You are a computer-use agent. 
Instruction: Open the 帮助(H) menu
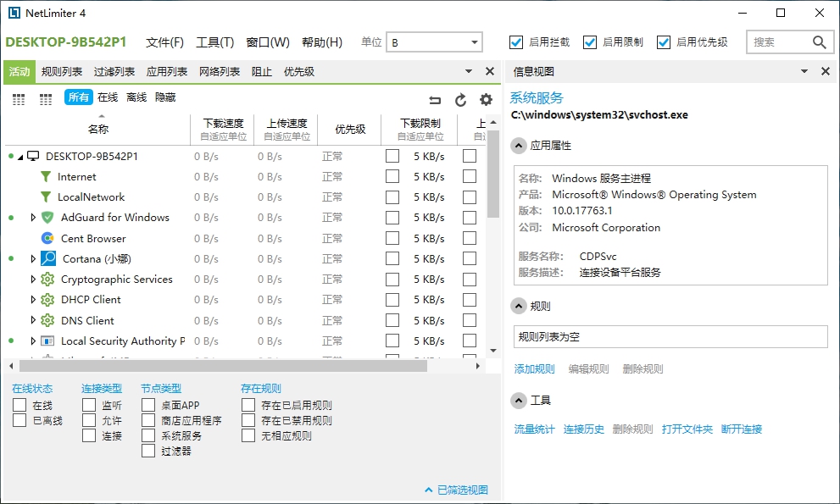pyautogui.click(x=322, y=42)
